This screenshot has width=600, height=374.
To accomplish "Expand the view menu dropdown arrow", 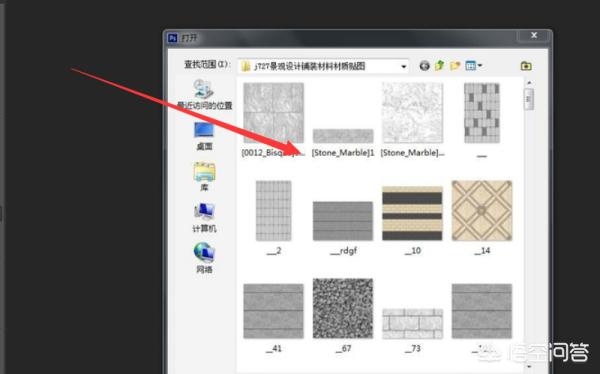I will pos(480,66).
